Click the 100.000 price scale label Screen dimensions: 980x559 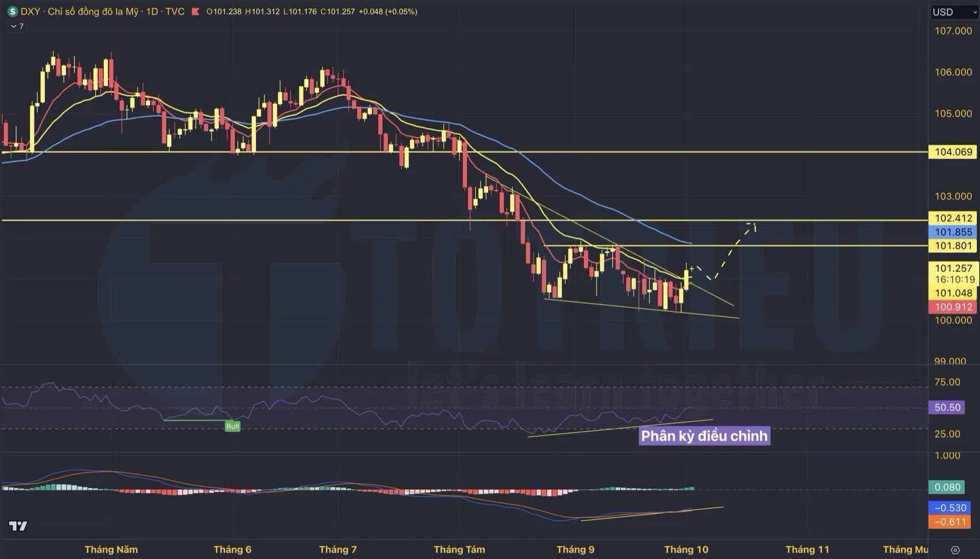[953, 320]
